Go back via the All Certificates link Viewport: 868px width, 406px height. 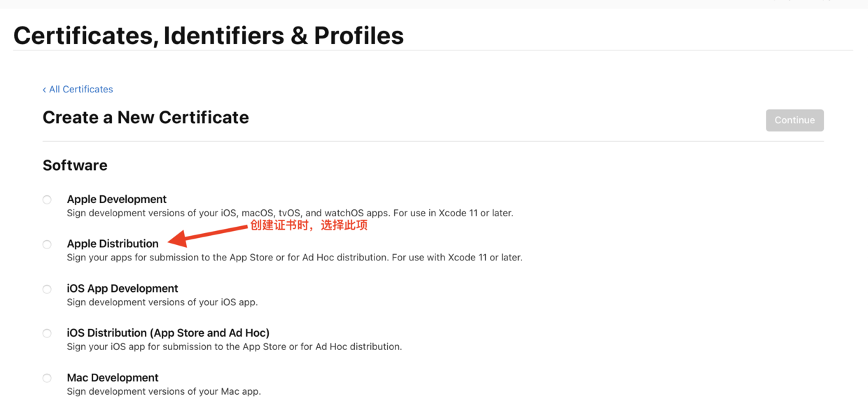[78, 90]
